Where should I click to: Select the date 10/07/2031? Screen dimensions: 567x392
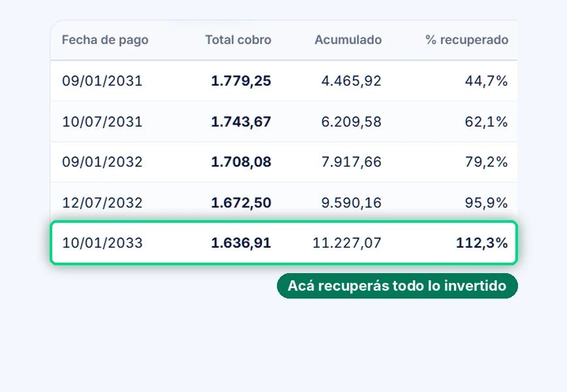[x=103, y=122]
